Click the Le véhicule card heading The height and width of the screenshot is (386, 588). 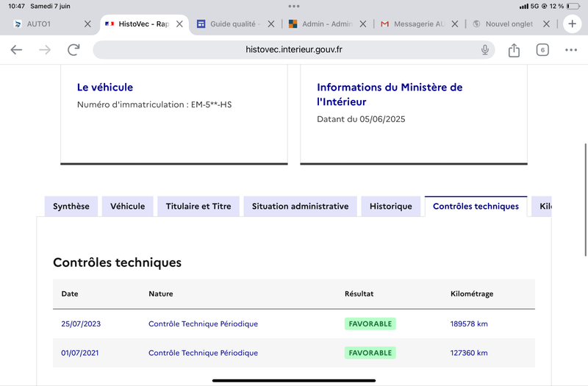tap(105, 87)
